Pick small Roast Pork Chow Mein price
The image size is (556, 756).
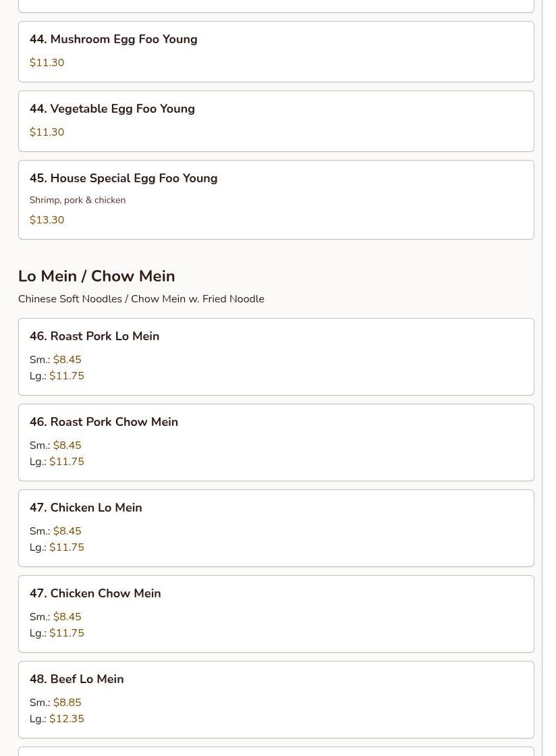pos(67,446)
